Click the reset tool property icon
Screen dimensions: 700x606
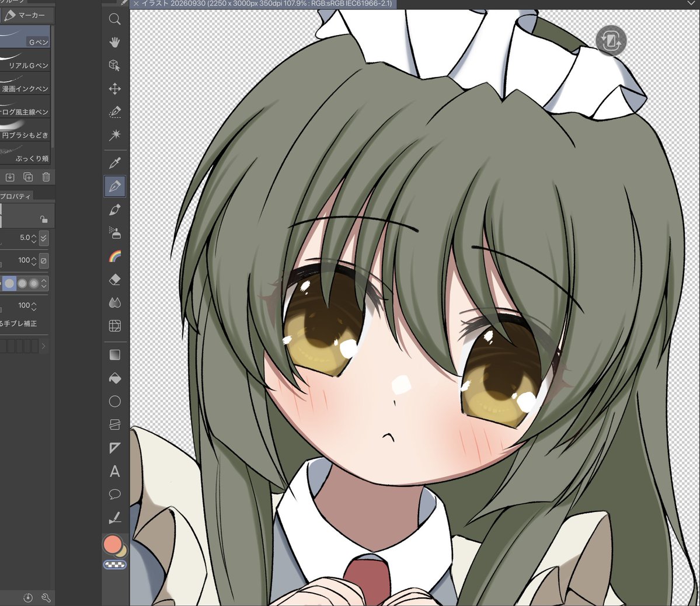click(27, 597)
